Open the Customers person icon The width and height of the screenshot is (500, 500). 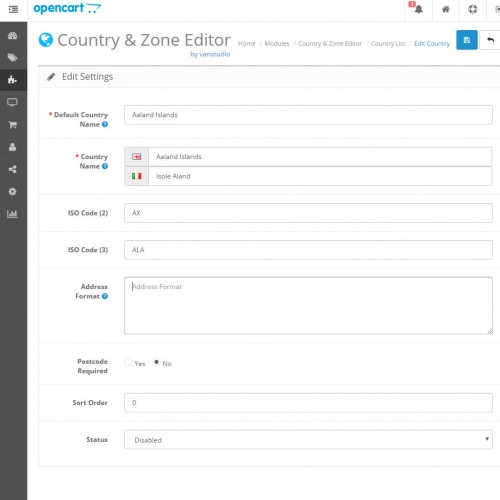(12, 147)
